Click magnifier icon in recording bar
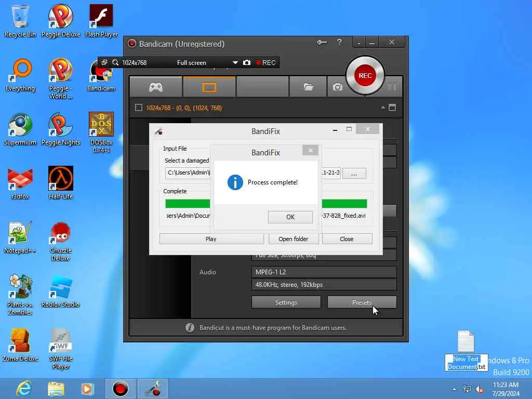The image size is (532, 399). point(115,62)
